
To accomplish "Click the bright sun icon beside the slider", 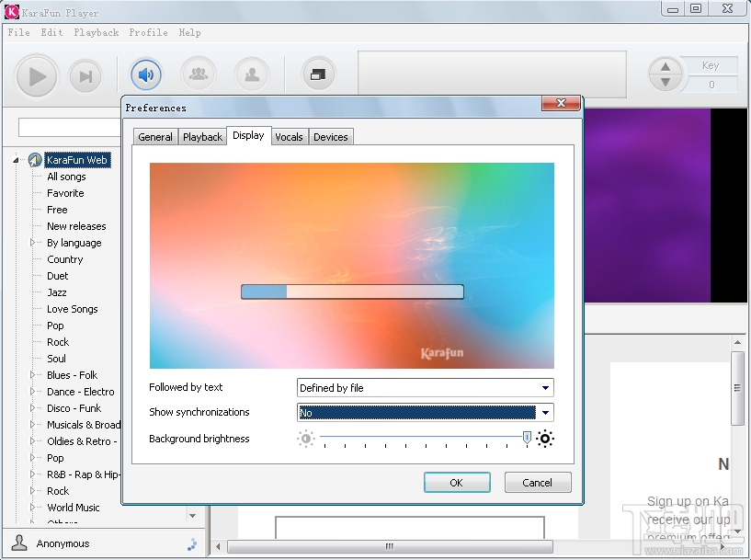I will pyautogui.click(x=545, y=439).
